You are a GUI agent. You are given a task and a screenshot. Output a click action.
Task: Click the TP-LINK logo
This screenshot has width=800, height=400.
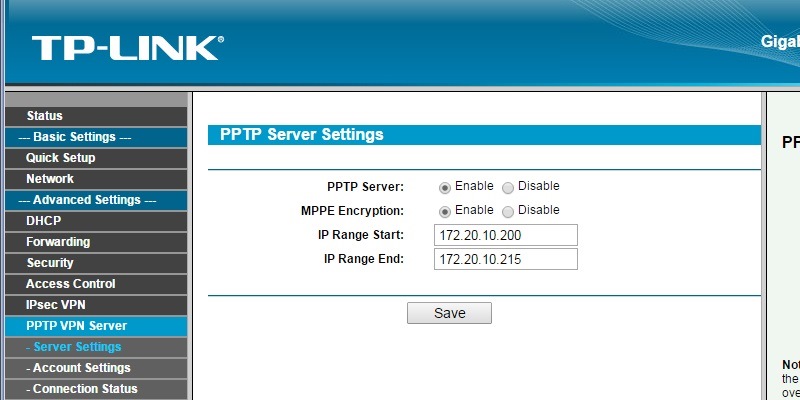[128, 48]
